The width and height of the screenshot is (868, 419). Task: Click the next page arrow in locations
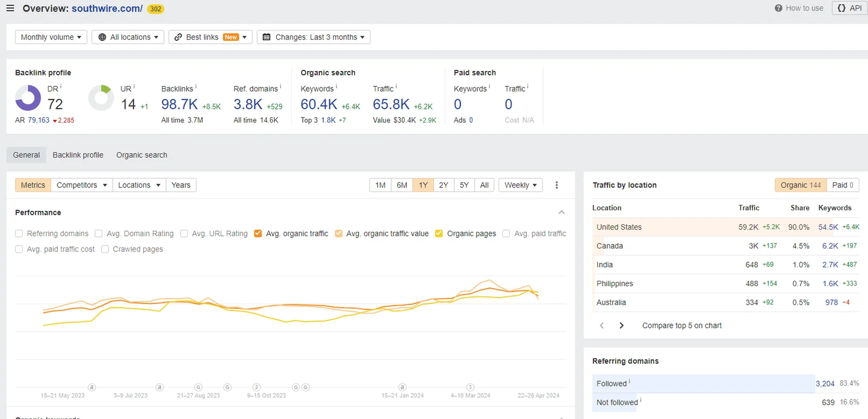(622, 326)
